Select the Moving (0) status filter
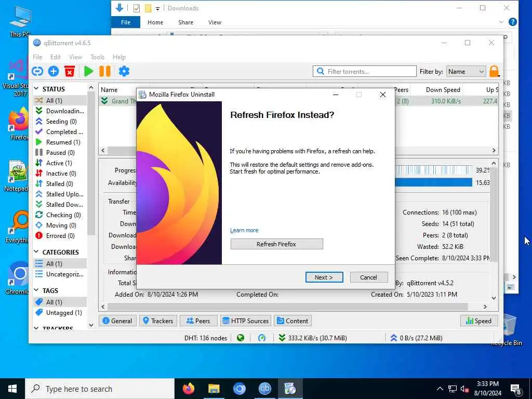The image size is (532, 399). (x=60, y=225)
